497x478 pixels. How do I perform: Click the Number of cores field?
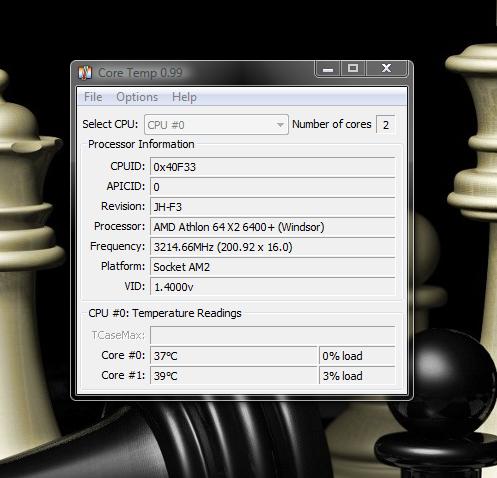click(x=386, y=125)
